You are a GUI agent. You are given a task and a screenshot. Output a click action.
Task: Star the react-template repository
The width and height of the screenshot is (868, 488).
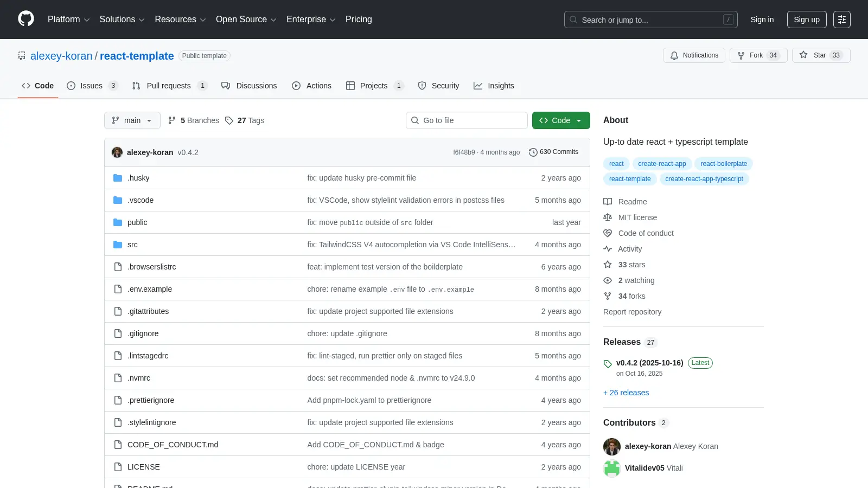click(x=821, y=55)
